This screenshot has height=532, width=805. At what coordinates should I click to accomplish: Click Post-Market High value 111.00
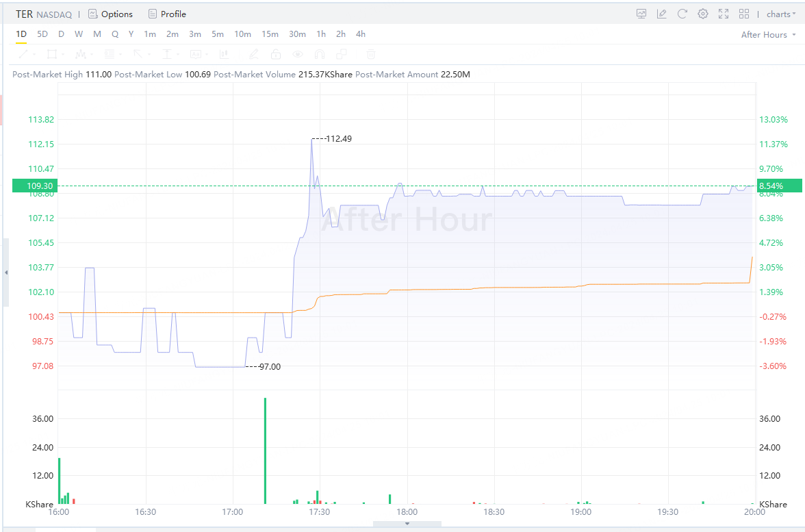(x=99, y=75)
